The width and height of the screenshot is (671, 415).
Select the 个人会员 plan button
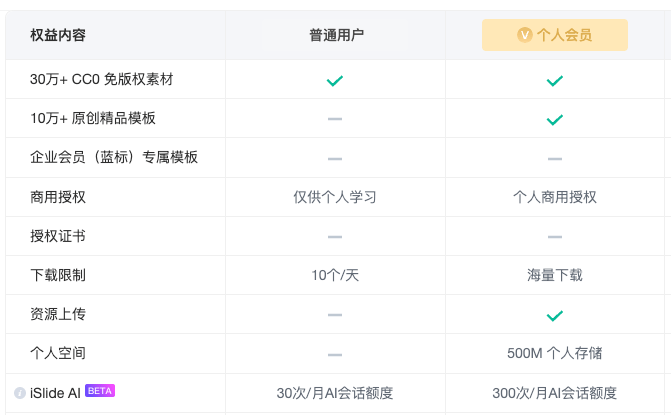pyautogui.click(x=555, y=35)
